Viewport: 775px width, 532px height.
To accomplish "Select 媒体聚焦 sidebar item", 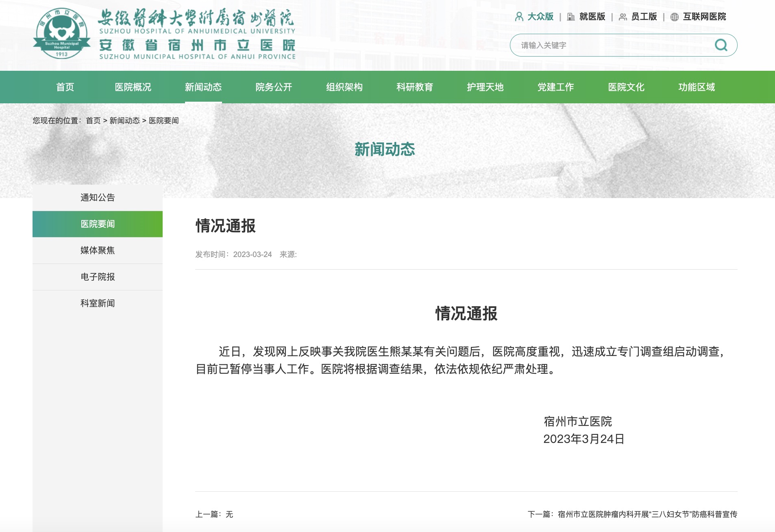I will [x=98, y=251].
